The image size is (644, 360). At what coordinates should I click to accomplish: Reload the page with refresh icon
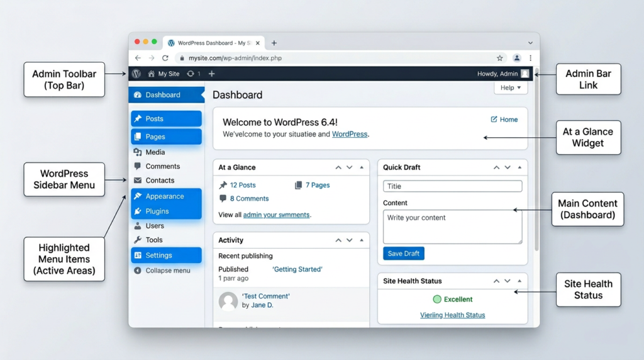[x=165, y=58]
